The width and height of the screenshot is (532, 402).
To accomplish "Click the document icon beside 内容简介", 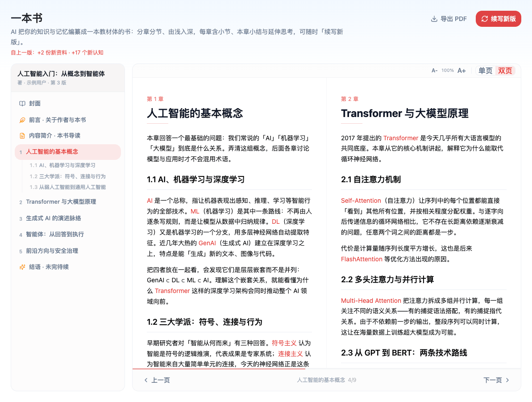I will [22, 136].
